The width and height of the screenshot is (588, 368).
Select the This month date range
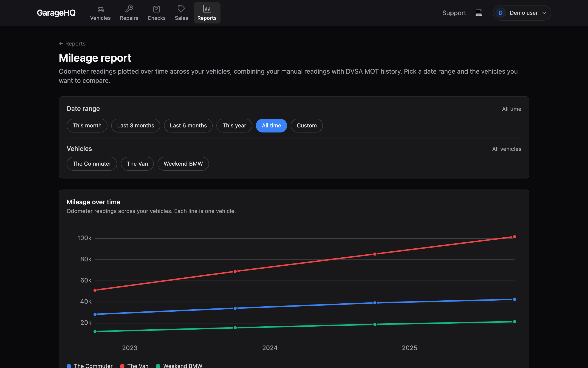(x=87, y=126)
